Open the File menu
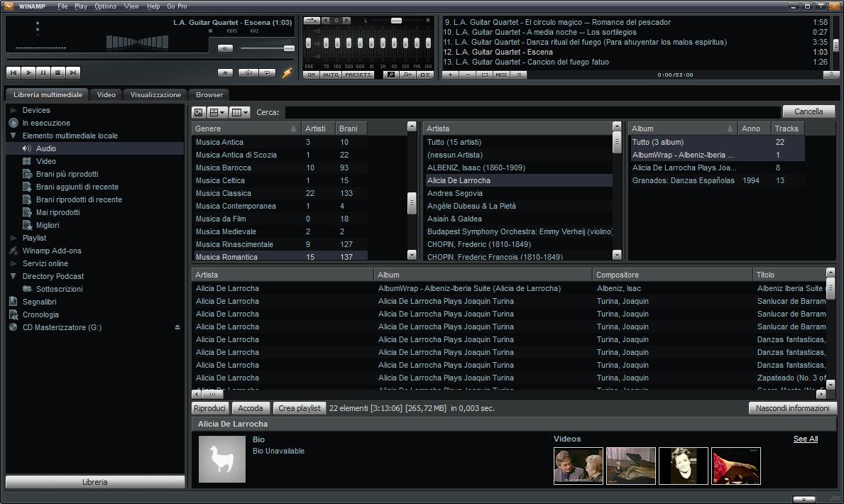The image size is (844, 504). pos(62,6)
